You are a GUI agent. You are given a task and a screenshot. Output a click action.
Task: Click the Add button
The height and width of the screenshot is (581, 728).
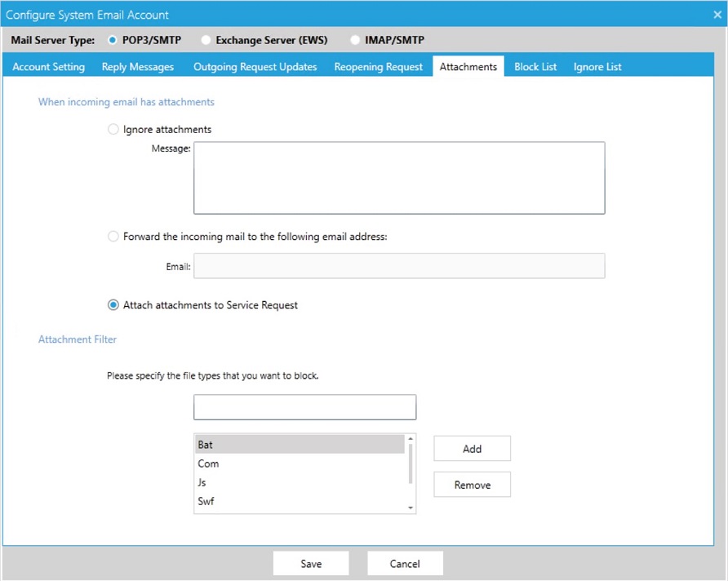coord(472,448)
